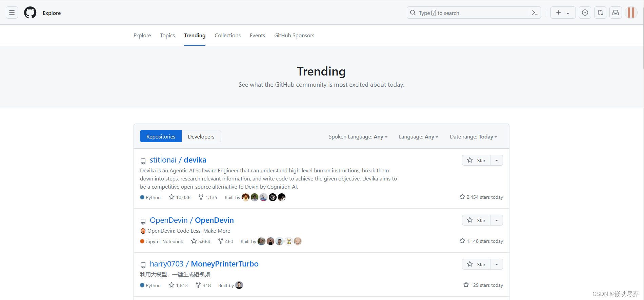Open the command palette icon
Image resolution: width=644 pixels, height=300 pixels.
[535, 13]
